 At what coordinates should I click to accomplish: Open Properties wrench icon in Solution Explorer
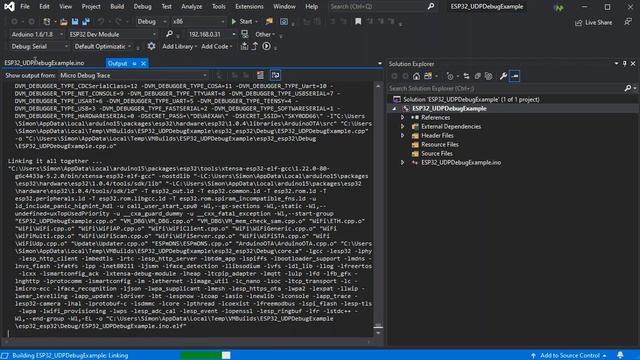tap(503, 76)
